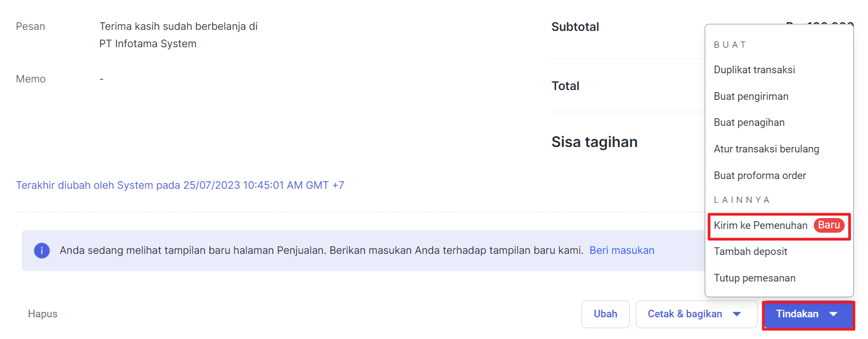Select Buat penagihan menu entry
Viewport: 868px width, 339px height.
point(749,122)
